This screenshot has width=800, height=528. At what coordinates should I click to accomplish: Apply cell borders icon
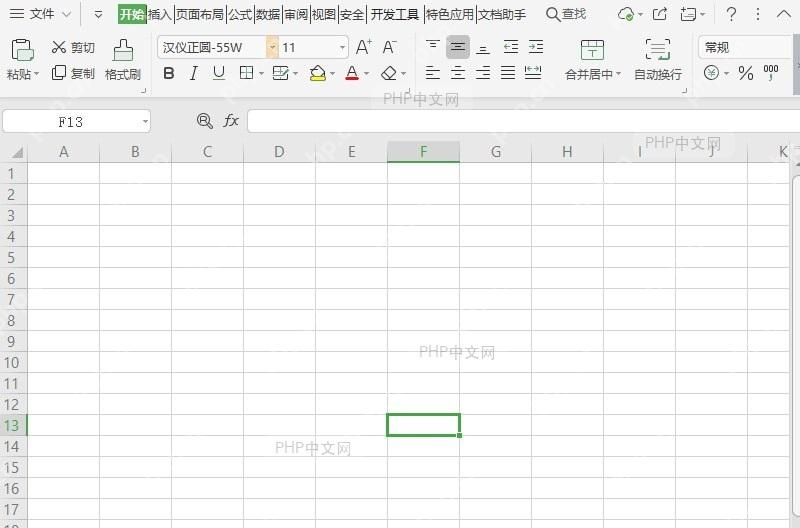246,73
